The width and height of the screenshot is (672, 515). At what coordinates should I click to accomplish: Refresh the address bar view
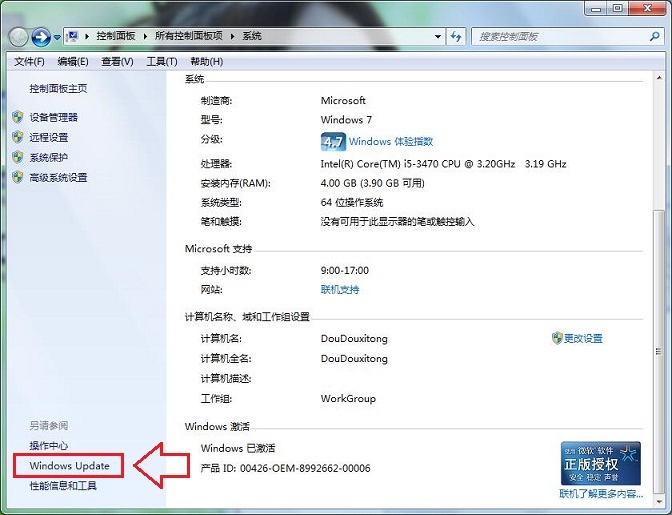click(456, 36)
